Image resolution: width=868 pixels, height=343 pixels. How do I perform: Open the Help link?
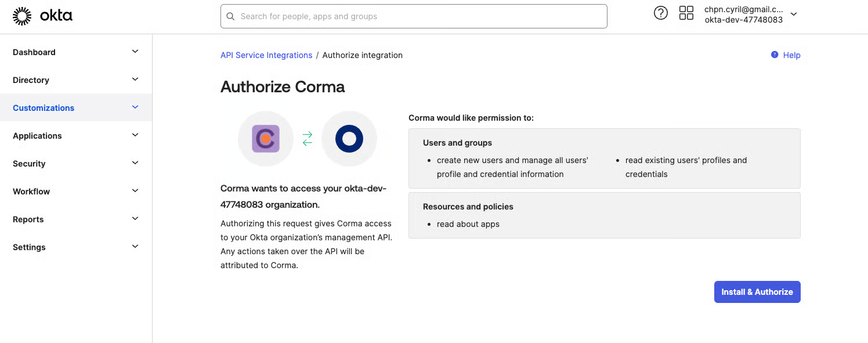[x=791, y=55]
